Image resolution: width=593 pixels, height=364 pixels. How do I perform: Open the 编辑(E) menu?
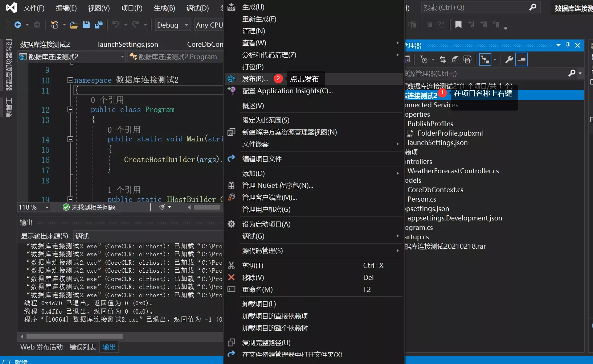66,8
